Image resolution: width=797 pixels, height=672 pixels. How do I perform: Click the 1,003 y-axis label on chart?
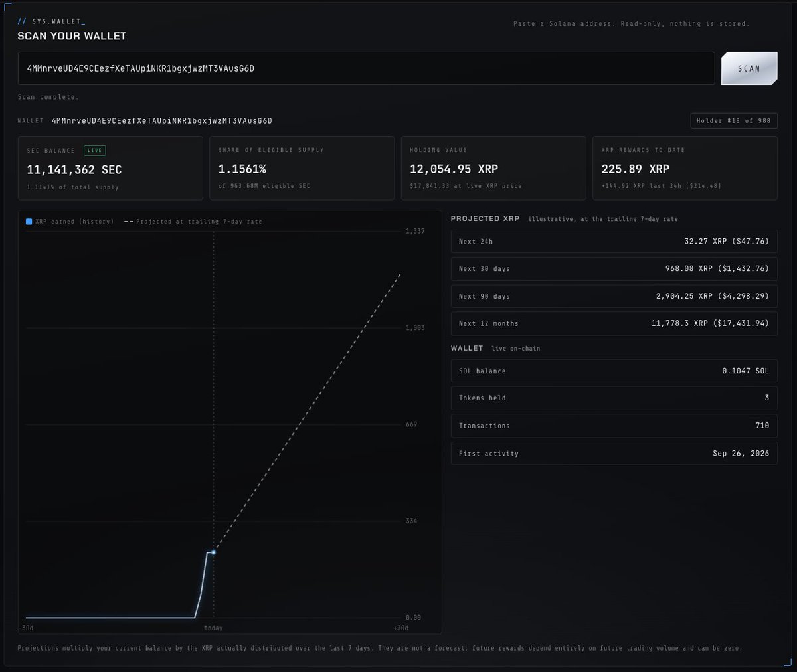[415, 327]
